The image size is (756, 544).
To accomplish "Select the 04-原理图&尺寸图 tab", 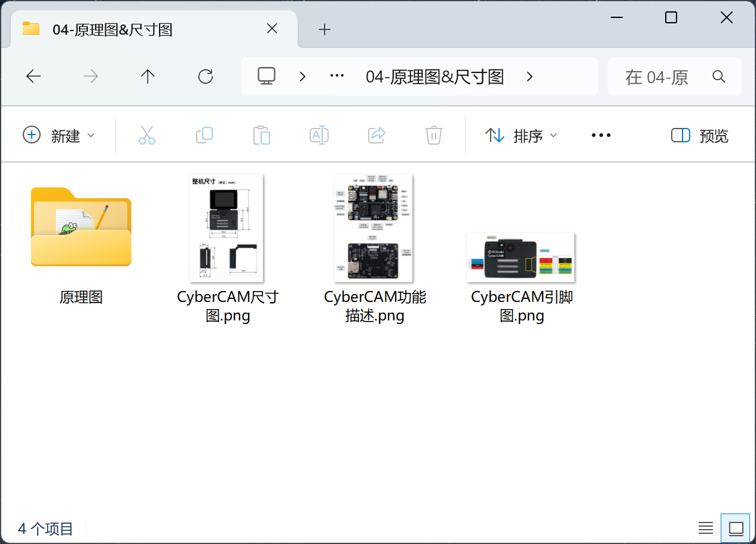I will [154, 29].
